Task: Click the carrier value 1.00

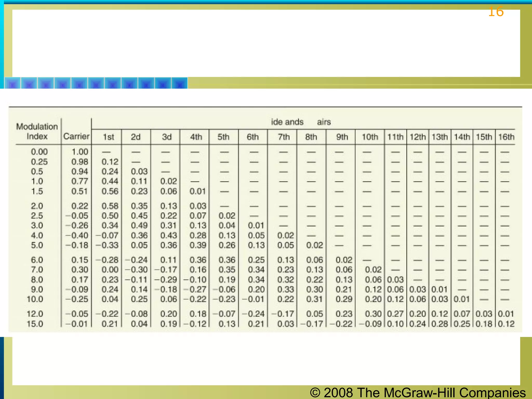Action: coord(80,152)
